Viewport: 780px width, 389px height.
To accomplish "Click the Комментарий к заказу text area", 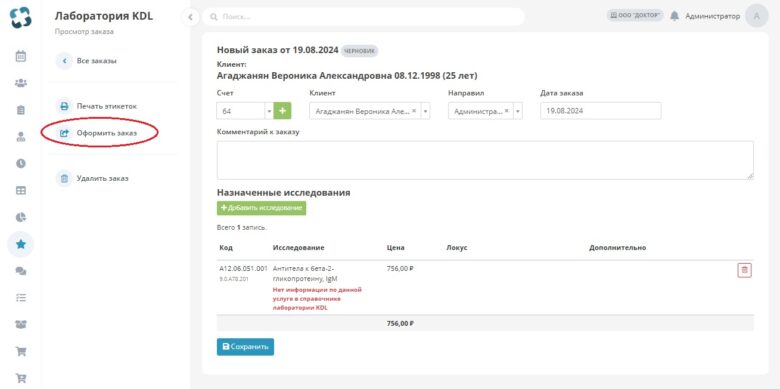I will pyautogui.click(x=485, y=160).
